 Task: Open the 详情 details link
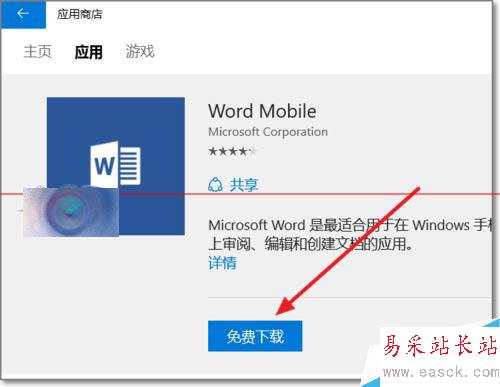pyautogui.click(x=222, y=263)
